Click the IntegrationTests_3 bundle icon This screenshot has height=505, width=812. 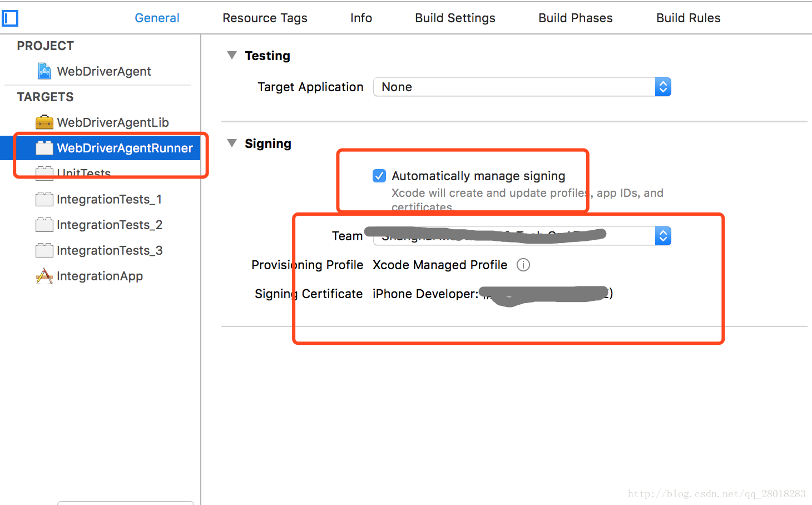click(x=44, y=250)
